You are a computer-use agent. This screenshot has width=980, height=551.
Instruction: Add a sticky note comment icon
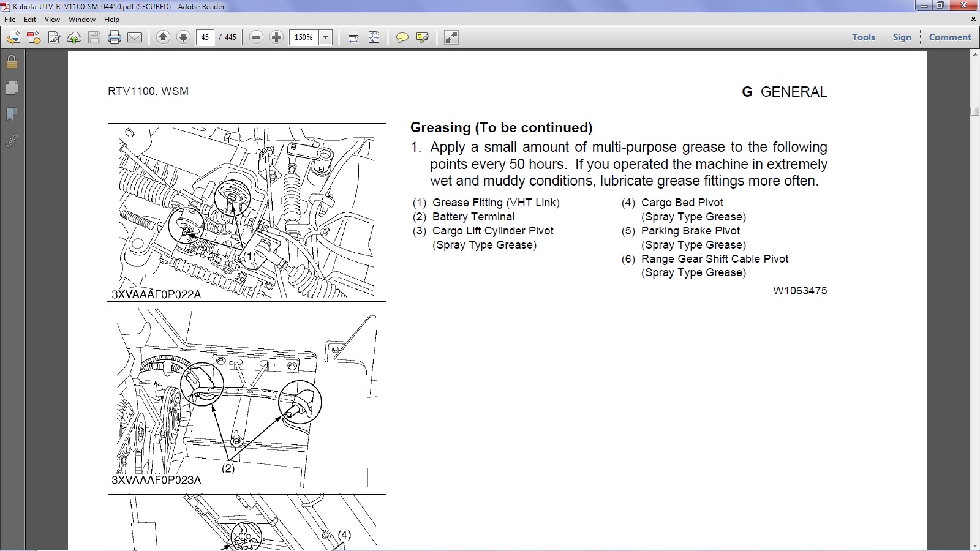pos(402,38)
